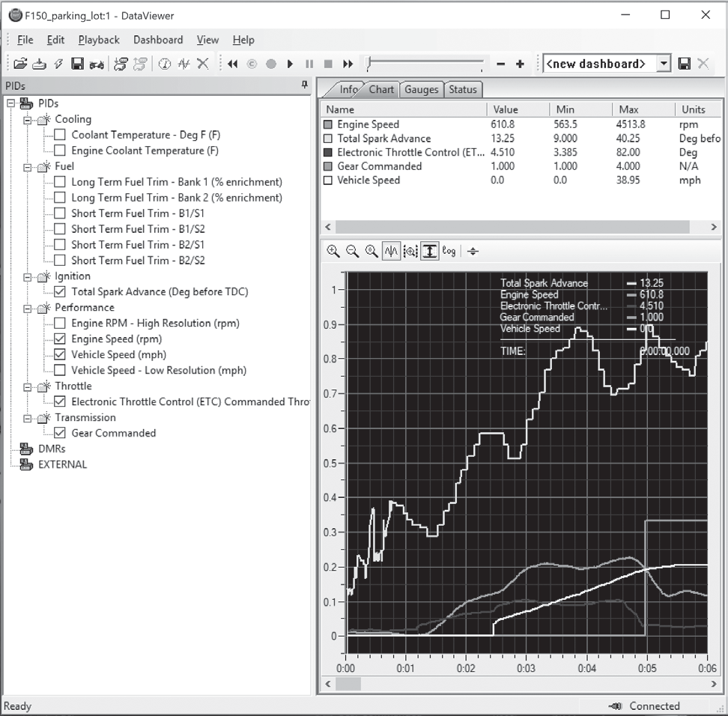Screen dimensions: 728x716
Task: Enable Long Term Fuel Trim - Bank 1
Action: point(60,182)
